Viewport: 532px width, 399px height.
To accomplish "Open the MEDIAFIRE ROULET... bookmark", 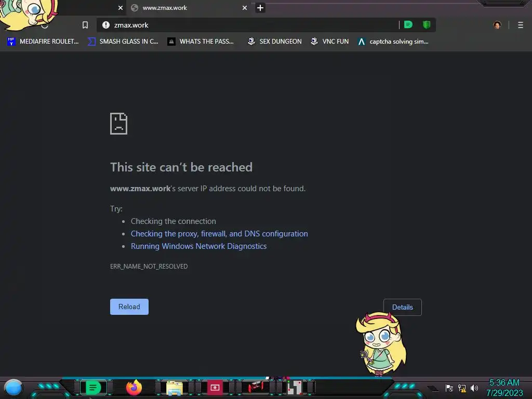I will point(43,42).
